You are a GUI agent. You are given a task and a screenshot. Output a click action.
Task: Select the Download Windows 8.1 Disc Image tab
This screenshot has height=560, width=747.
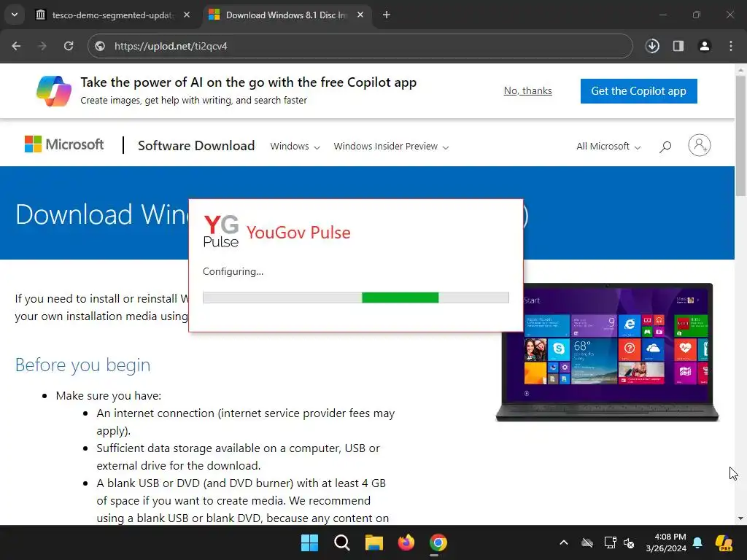[287, 15]
